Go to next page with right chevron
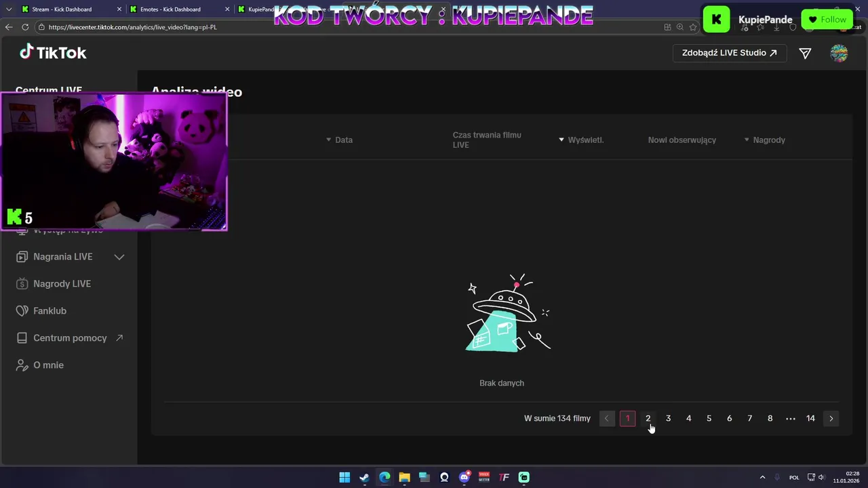 tap(831, 418)
